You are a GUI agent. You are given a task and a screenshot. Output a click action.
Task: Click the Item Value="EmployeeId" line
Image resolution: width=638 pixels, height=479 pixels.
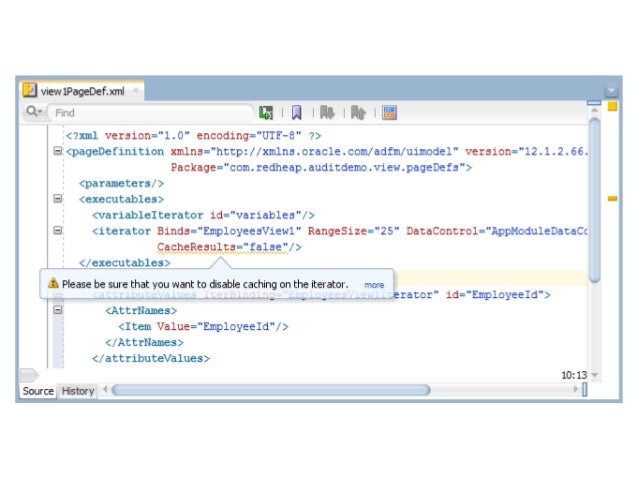click(x=203, y=326)
